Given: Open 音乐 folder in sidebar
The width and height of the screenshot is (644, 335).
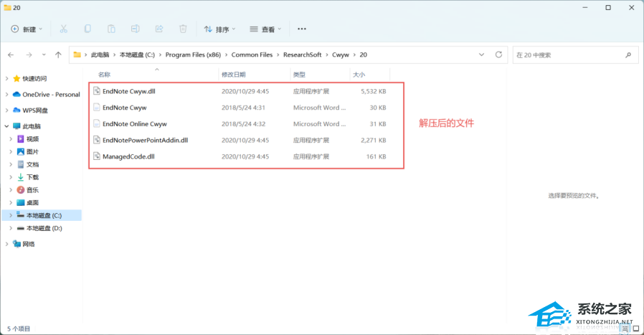Looking at the screenshot, I should click(32, 190).
